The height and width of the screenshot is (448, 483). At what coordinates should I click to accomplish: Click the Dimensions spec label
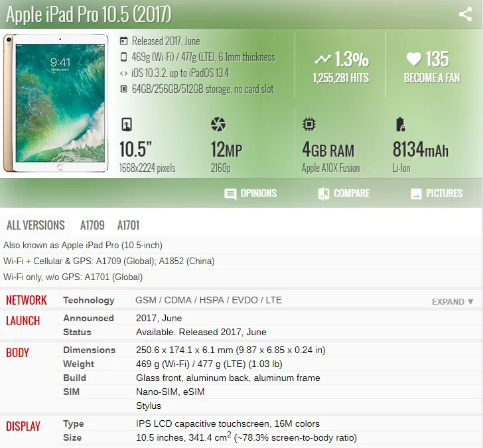coord(90,350)
